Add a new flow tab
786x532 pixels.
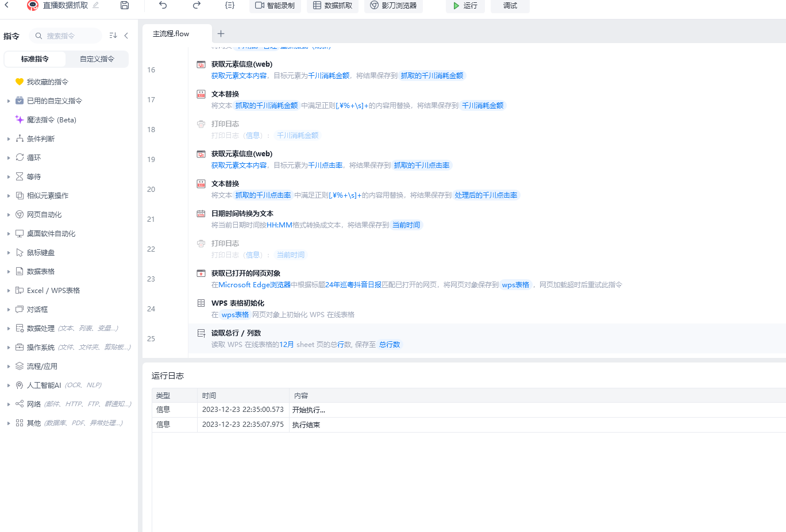221,34
